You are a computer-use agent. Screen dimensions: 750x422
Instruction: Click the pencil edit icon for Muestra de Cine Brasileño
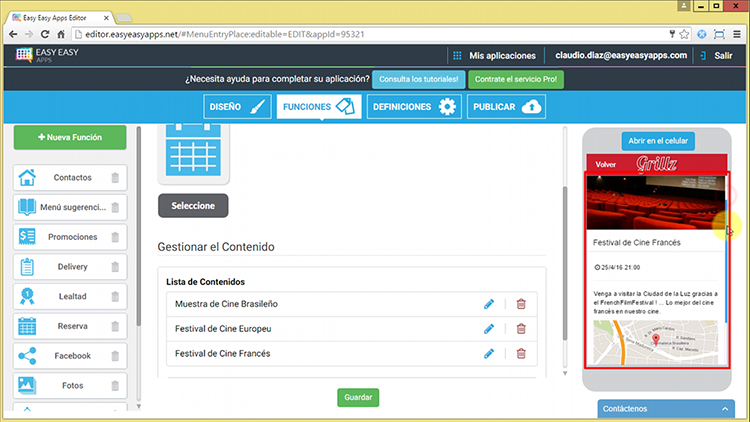(x=489, y=303)
